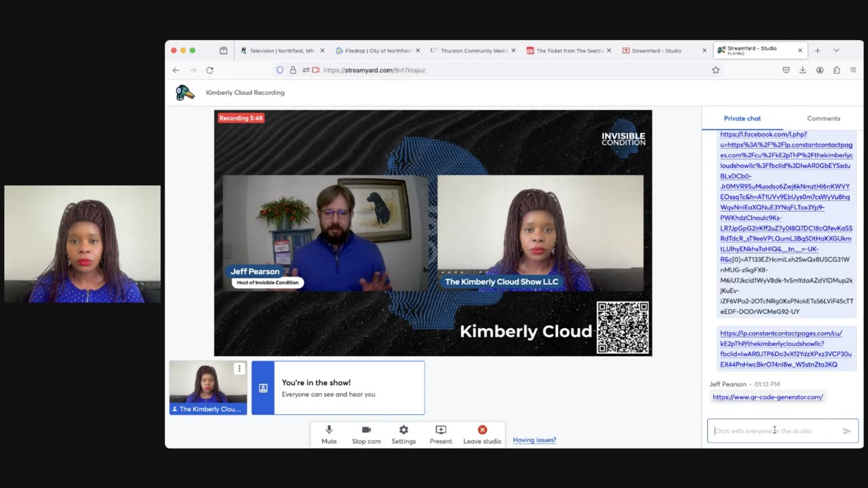Open the Firefox hamburger menu
Screen dimensions: 868x488
(853, 70)
